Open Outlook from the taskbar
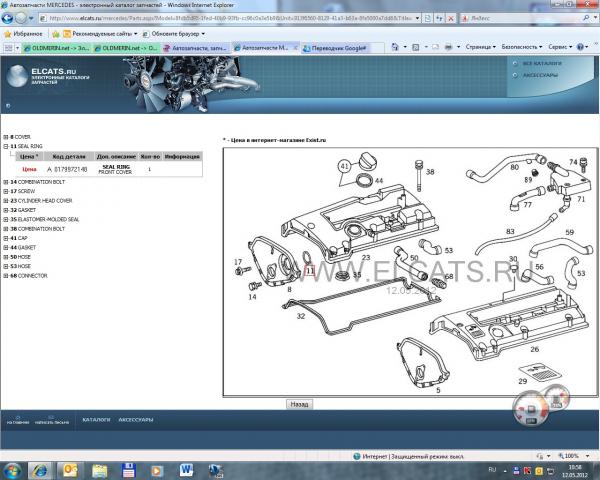Image resolution: width=600 pixels, height=480 pixels. pyautogui.click(x=70, y=470)
